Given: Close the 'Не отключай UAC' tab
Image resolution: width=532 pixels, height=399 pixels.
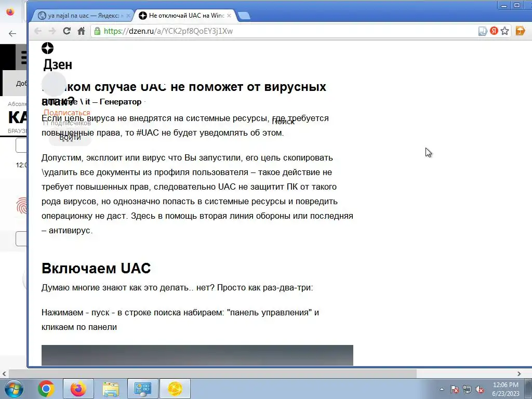Looking at the screenshot, I should [229, 16].
